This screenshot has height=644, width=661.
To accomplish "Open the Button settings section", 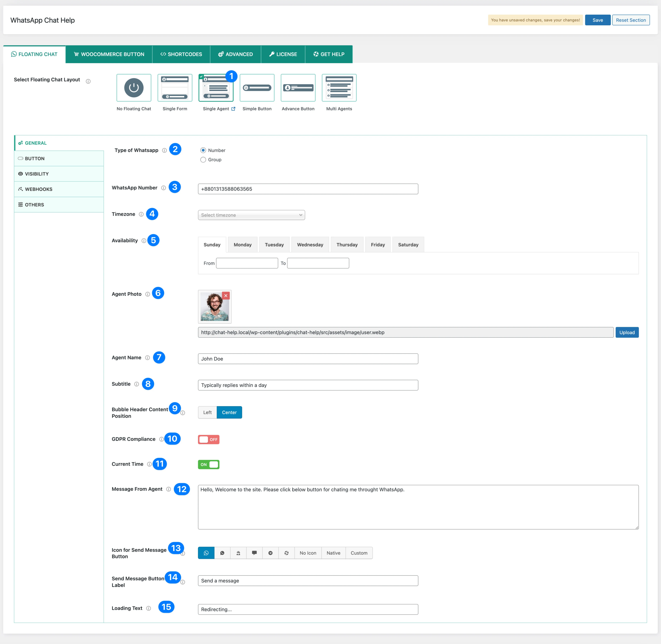I will (59, 158).
